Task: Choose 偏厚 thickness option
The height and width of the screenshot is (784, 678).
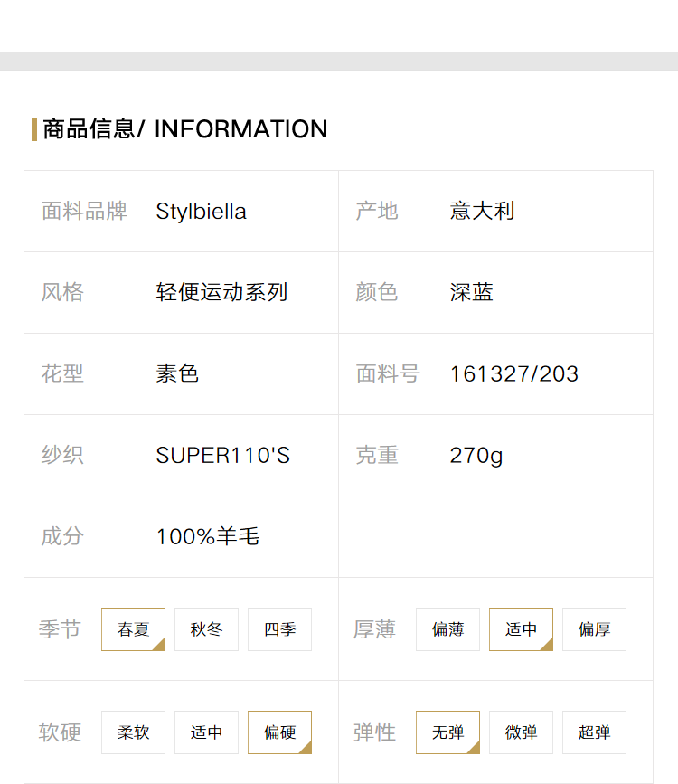Action: coord(594,629)
